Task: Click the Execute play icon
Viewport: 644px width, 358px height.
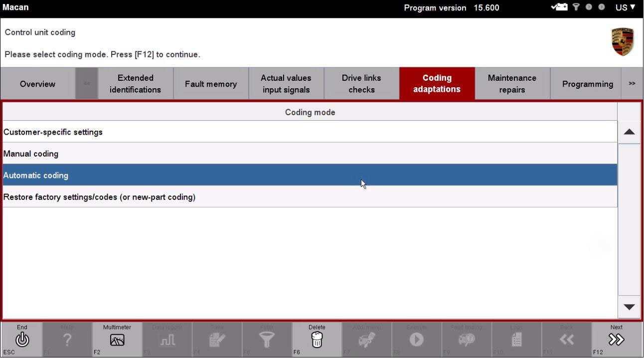Action: click(416, 339)
